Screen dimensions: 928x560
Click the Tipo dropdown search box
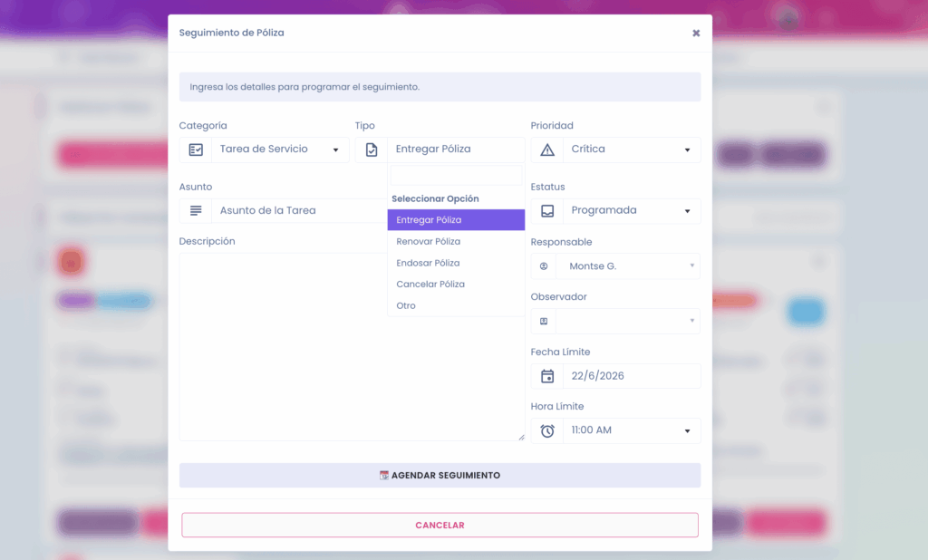click(456, 176)
